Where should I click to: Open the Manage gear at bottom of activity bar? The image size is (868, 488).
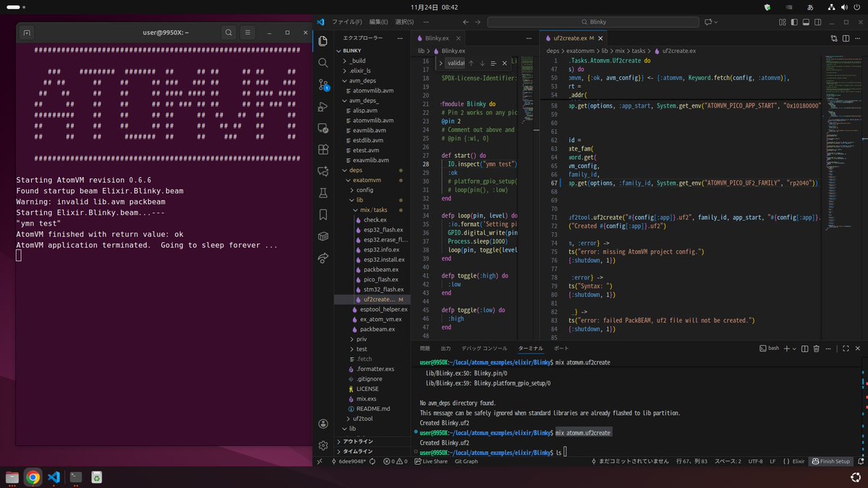click(x=323, y=446)
